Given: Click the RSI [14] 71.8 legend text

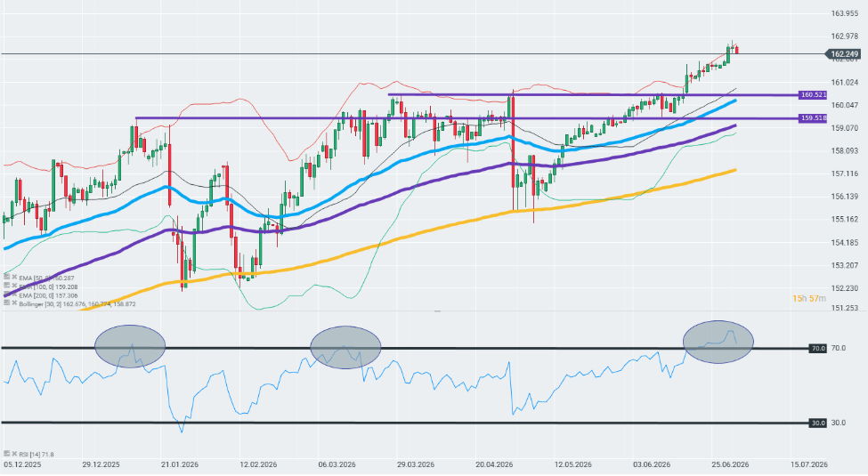Looking at the screenshot, I should (x=37, y=455).
